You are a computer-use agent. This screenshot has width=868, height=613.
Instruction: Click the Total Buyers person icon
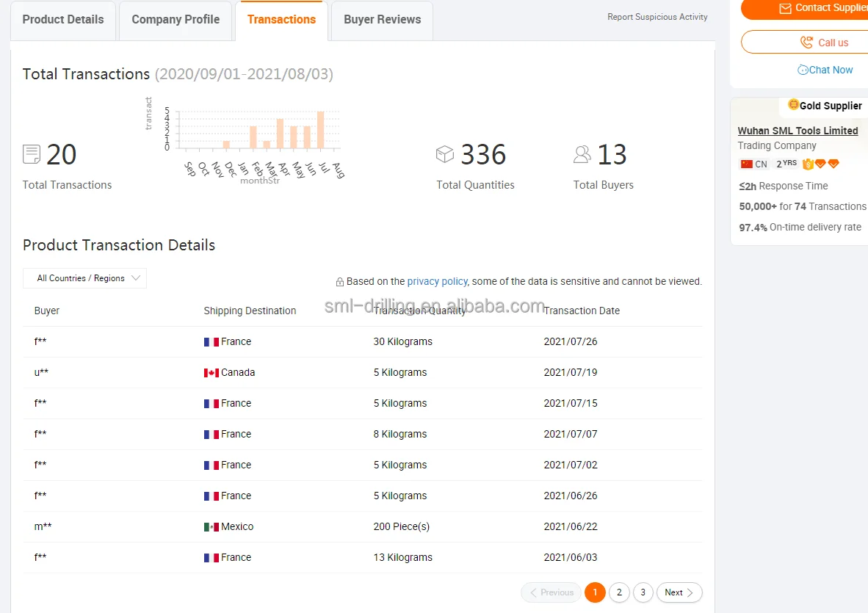tap(582, 154)
